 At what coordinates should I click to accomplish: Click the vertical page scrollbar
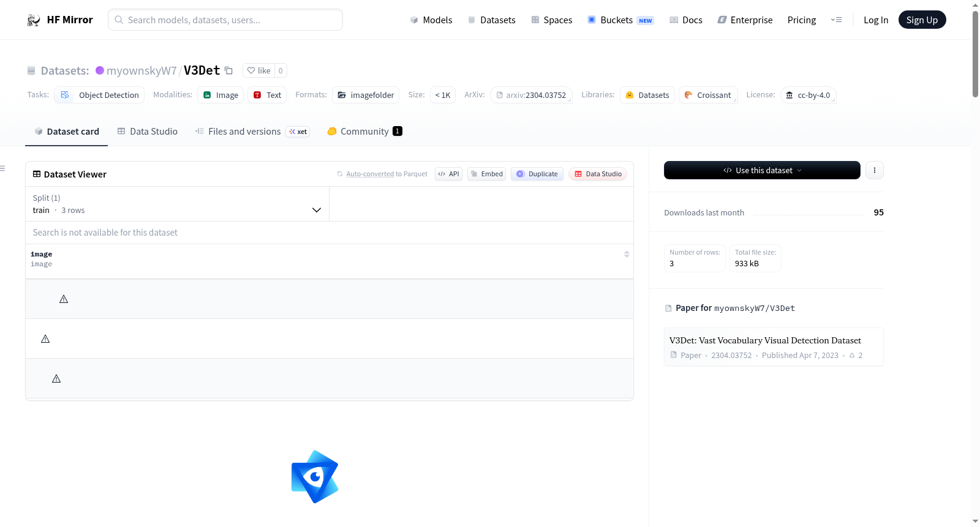tap(975, 54)
